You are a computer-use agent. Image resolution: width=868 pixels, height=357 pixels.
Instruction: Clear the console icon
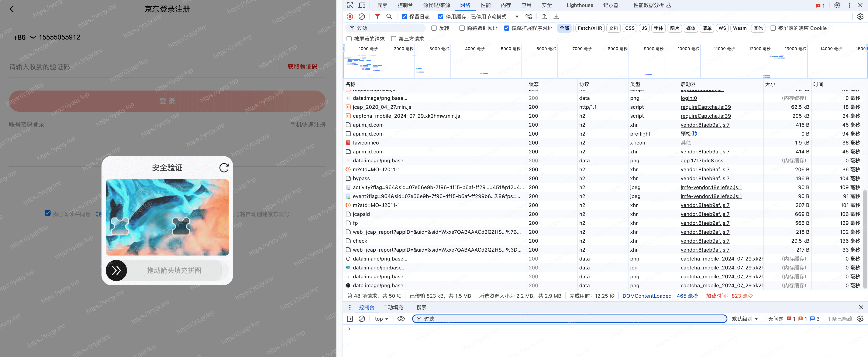coord(362,319)
